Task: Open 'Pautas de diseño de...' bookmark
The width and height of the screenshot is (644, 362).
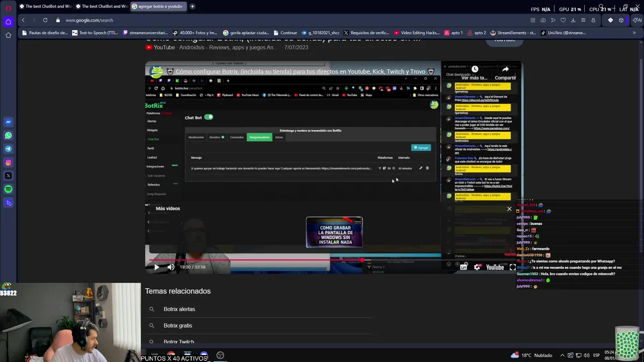Action: click(45, 33)
